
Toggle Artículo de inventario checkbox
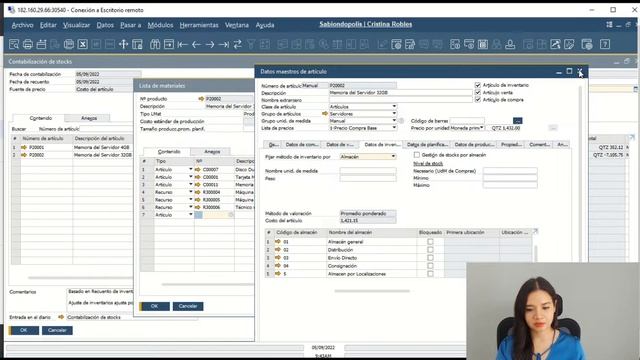coord(478,85)
